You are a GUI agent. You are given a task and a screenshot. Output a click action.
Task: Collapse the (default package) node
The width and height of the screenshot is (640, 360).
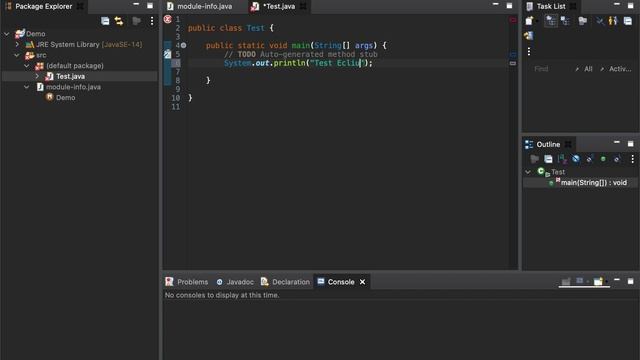[27, 66]
